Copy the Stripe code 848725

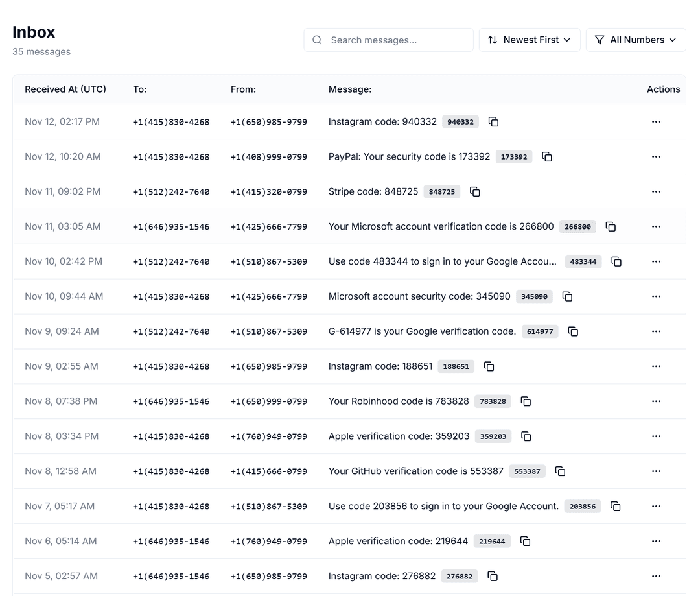point(475,191)
